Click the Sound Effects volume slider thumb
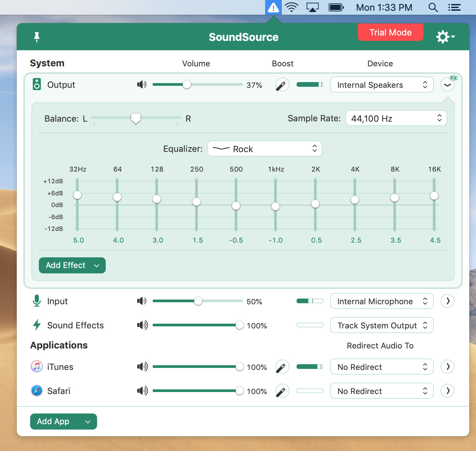476x451 pixels. (240, 325)
